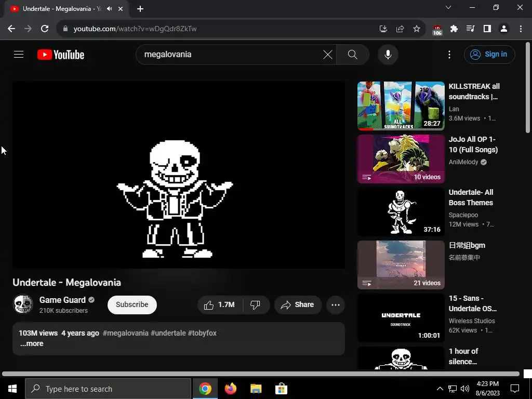Screen dimensions: 532x399
Task: Open the Game Guard channel avatar
Action: pyautogui.click(x=23, y=304)
